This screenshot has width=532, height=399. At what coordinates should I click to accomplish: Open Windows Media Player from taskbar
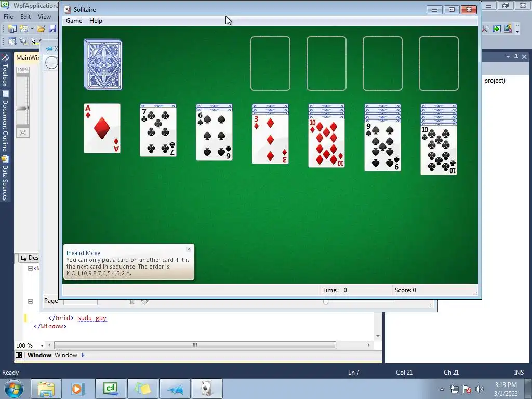[78, 389]
